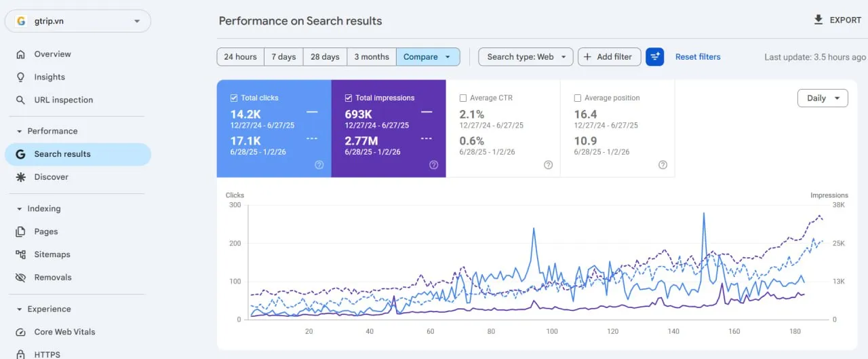Click the 17.1K total clicks value

point(245,140)
